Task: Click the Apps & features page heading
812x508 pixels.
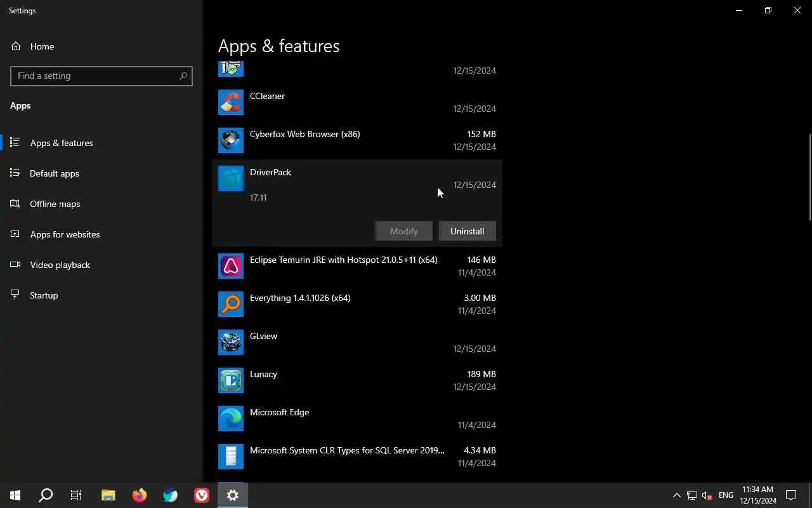Action: click(278, 46)
